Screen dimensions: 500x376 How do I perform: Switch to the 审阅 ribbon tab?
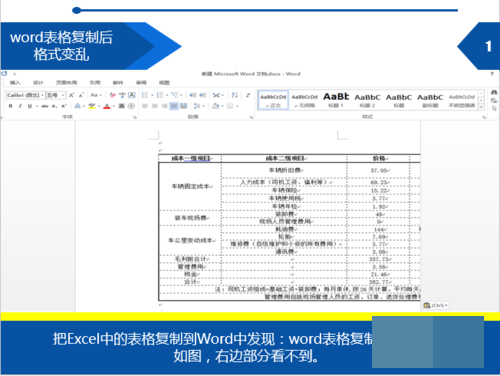click(x=141, y=83)
